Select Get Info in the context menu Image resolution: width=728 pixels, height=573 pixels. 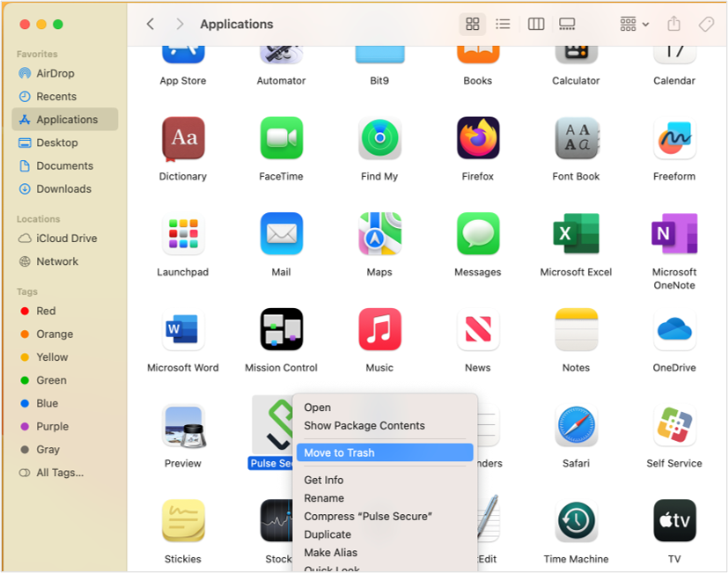pos(324,480)
